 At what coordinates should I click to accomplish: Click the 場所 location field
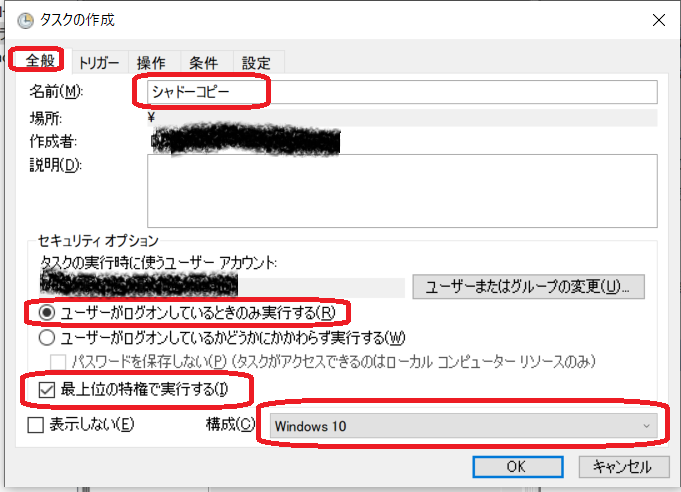tap(400, 118)
